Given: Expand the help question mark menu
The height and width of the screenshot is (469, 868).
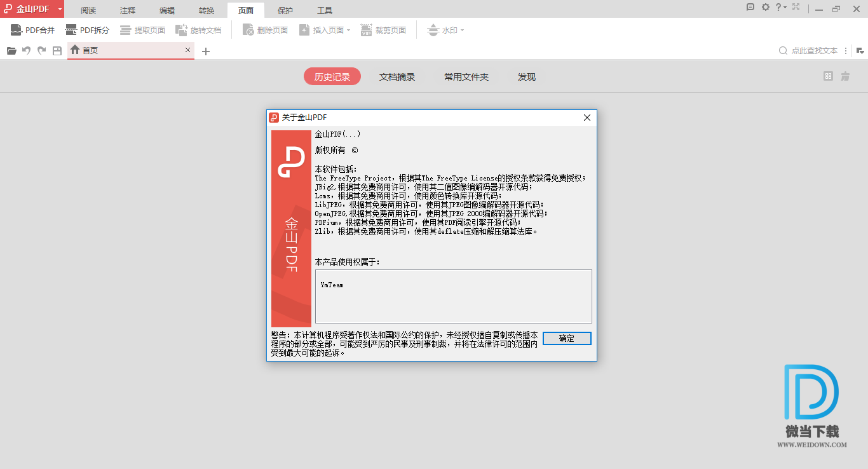Looking at the screenshot, I should point(781,7).
